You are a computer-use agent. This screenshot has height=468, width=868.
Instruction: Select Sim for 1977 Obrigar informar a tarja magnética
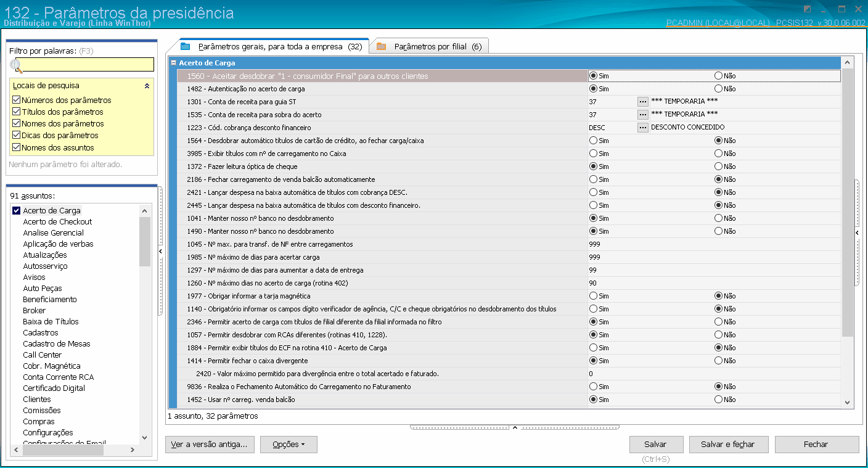[x=593, y=296]
